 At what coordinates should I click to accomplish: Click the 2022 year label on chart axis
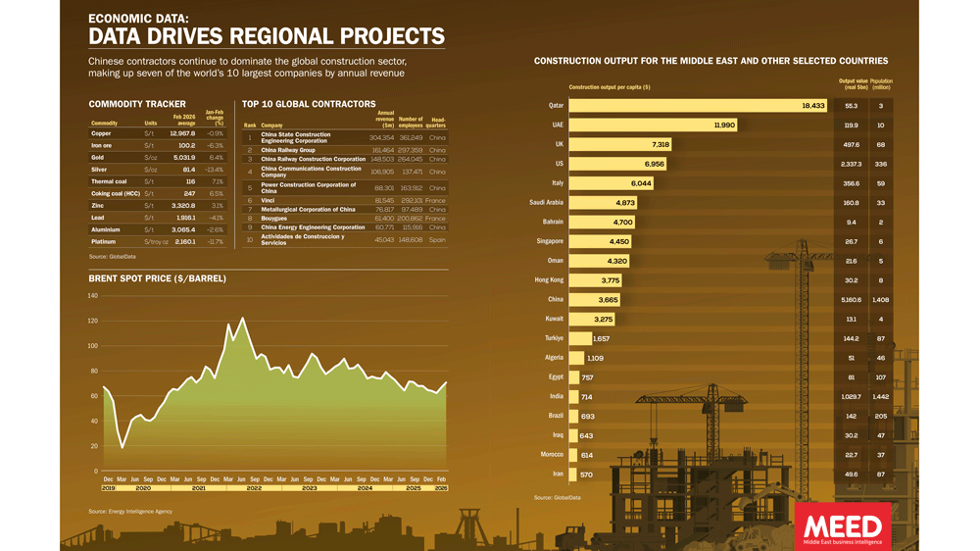pos(254,487)
